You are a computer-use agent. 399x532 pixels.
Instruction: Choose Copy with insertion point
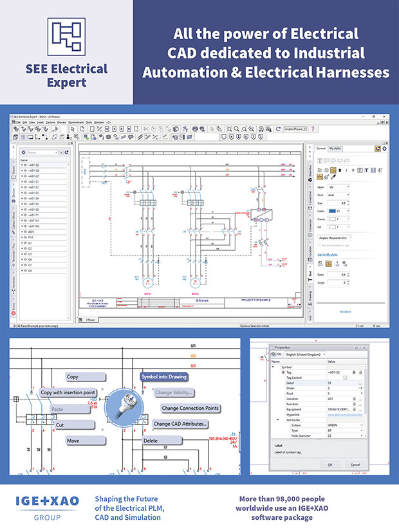[68, 392]
